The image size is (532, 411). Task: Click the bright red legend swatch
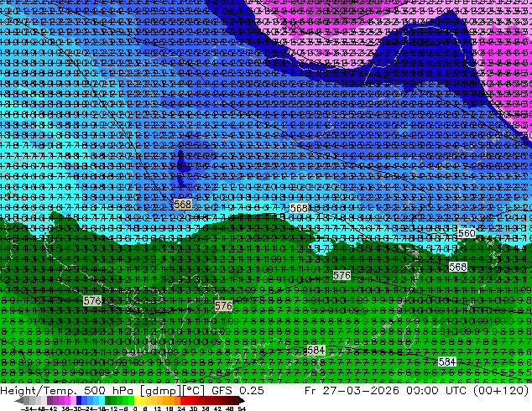coord(184,400)
